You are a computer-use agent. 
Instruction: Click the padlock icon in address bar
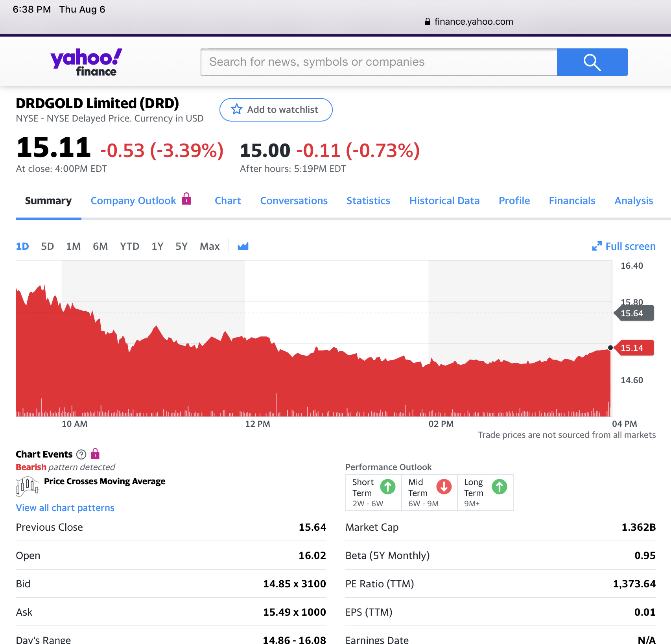coord(428,22)
